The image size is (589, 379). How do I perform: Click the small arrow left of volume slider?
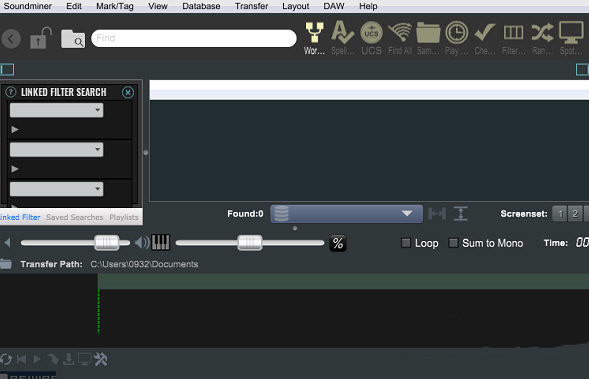pos(7,243)
